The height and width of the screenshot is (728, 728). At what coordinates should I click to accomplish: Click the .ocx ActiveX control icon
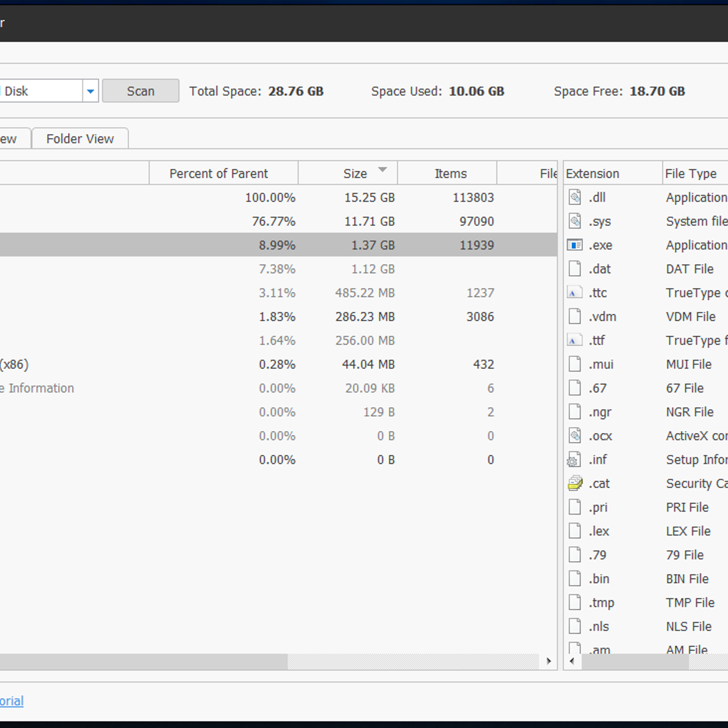(x=575, y=436)
